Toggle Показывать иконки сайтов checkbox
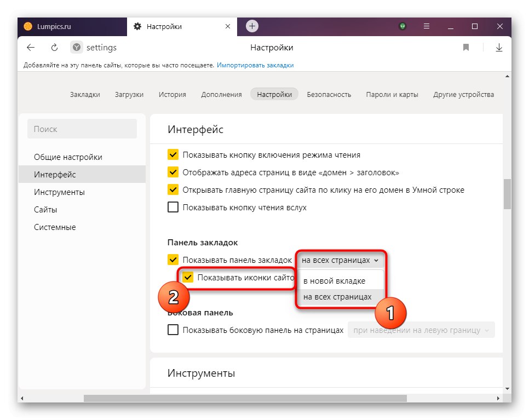 pos(188,277)
